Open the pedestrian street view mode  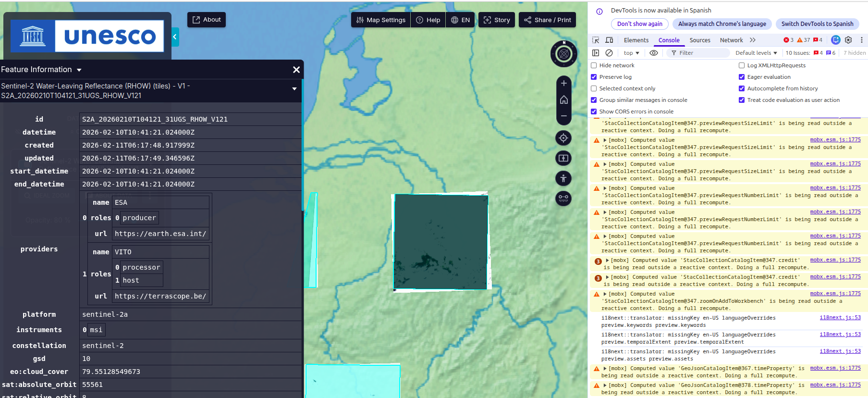564,178
